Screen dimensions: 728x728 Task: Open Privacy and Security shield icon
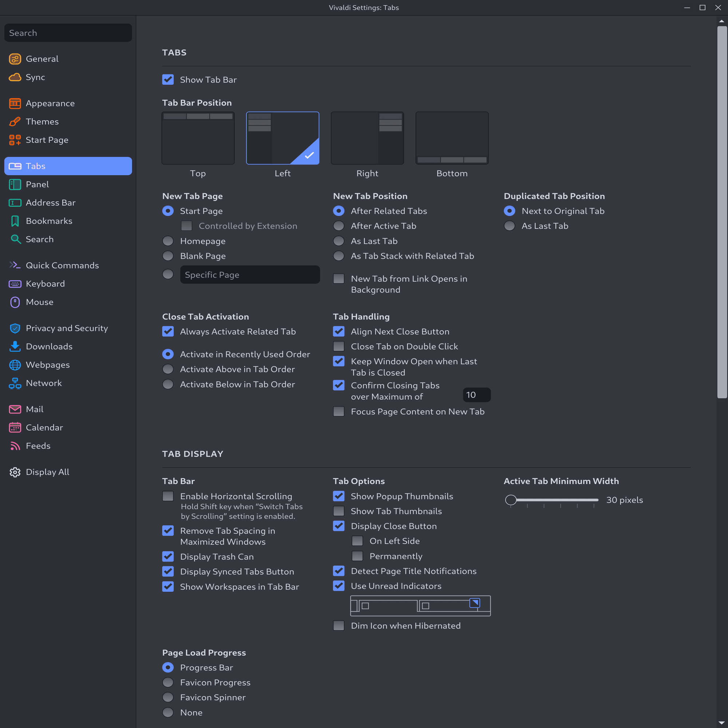[x=15, y=328]
